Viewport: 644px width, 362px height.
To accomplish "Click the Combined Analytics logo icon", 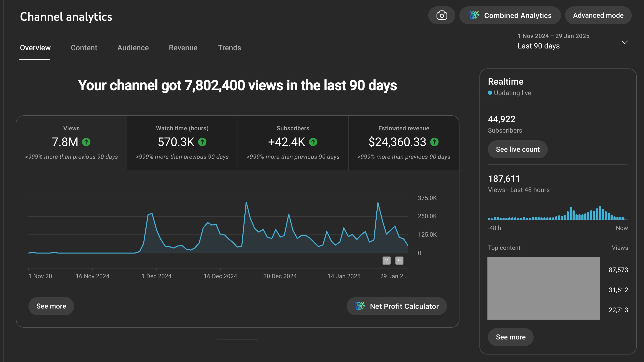I will pyautogui.click(x=474, y=15).
